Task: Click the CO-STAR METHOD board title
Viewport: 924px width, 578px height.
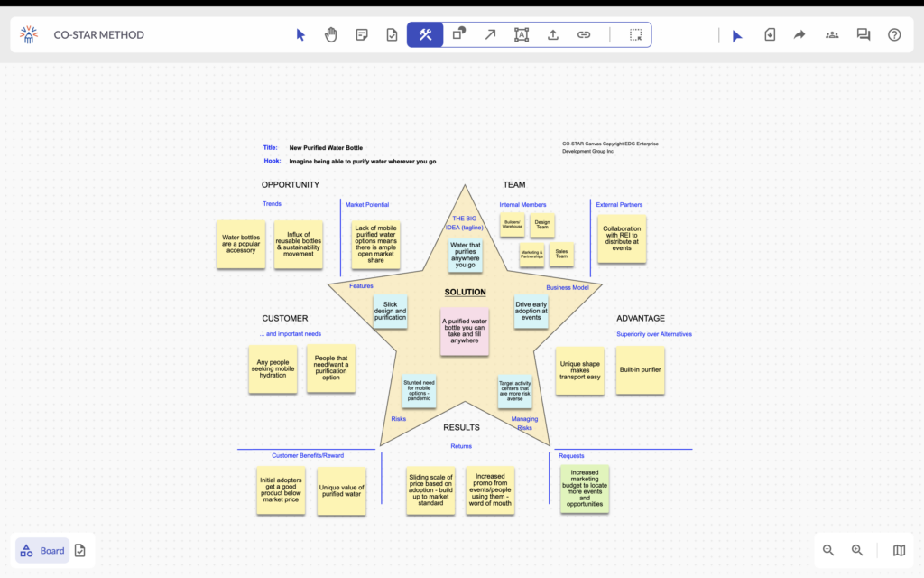Action: pos(99,34)
